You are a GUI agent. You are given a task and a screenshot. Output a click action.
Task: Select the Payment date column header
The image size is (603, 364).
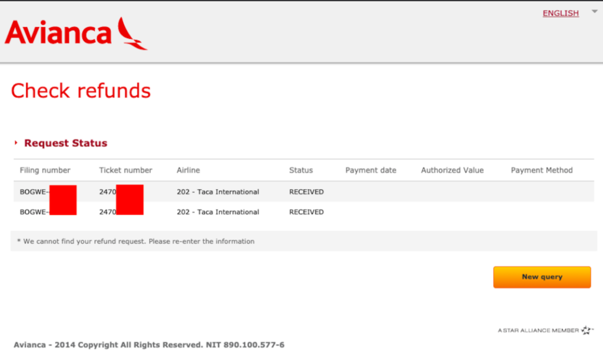[371, 170]
